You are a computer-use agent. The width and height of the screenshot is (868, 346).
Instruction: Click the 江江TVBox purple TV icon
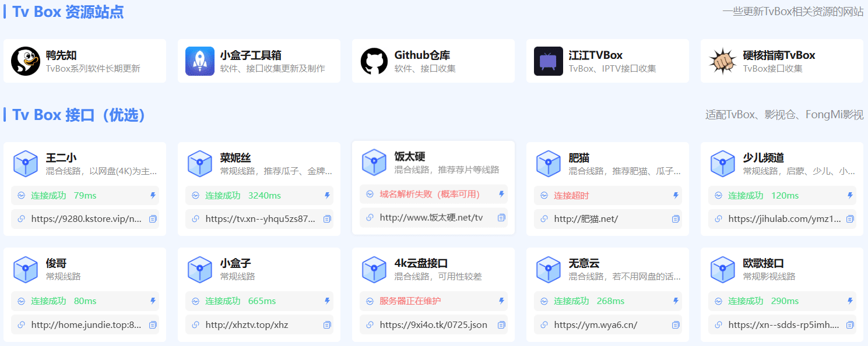point(549,61)
